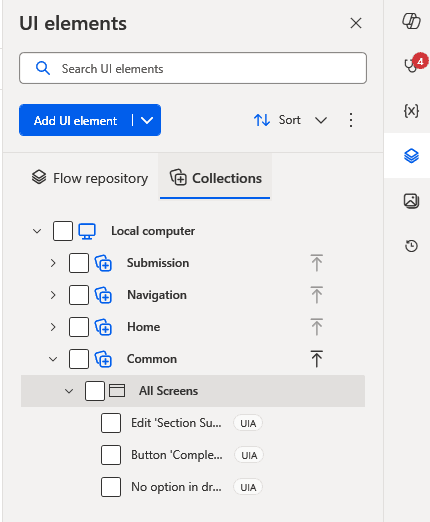430x522 pixels.
Task: Collapse the Common collection
Action: [53, 359]
